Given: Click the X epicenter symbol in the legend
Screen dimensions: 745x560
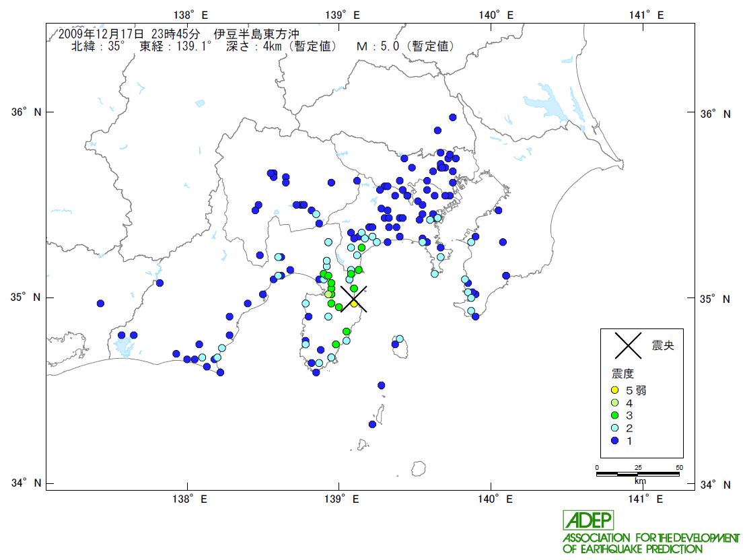Looking at the screenshot, I should pos(627,345).
